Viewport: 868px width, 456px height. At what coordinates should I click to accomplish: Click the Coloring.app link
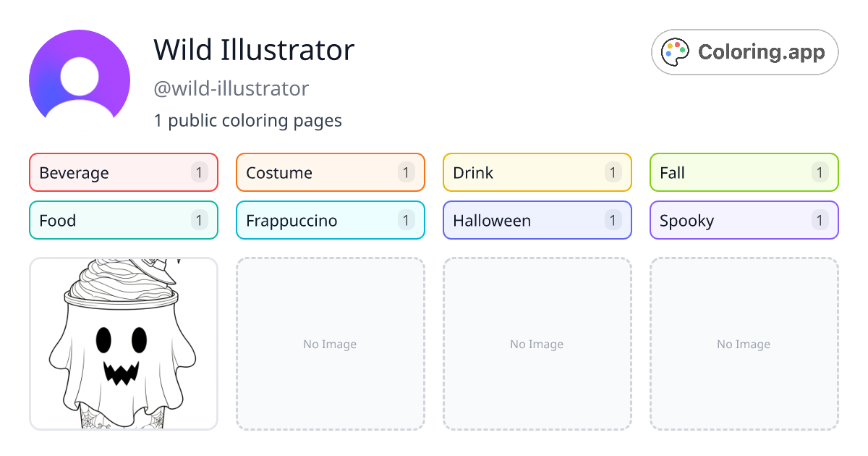(x=744, y=51)
